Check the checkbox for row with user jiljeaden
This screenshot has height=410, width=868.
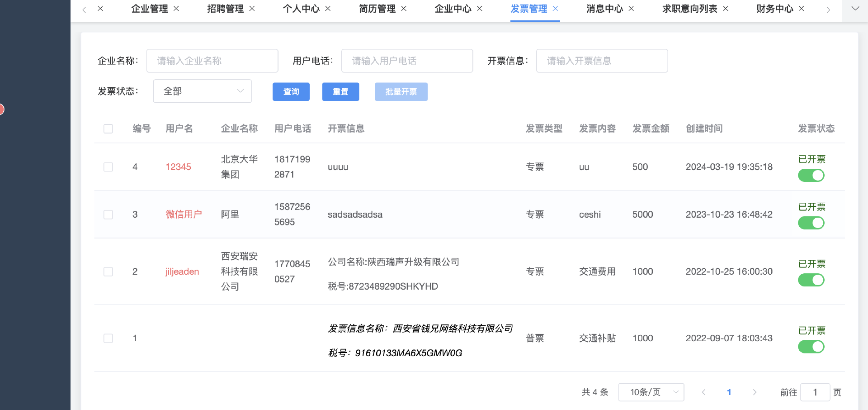click(x=108, y=272)
